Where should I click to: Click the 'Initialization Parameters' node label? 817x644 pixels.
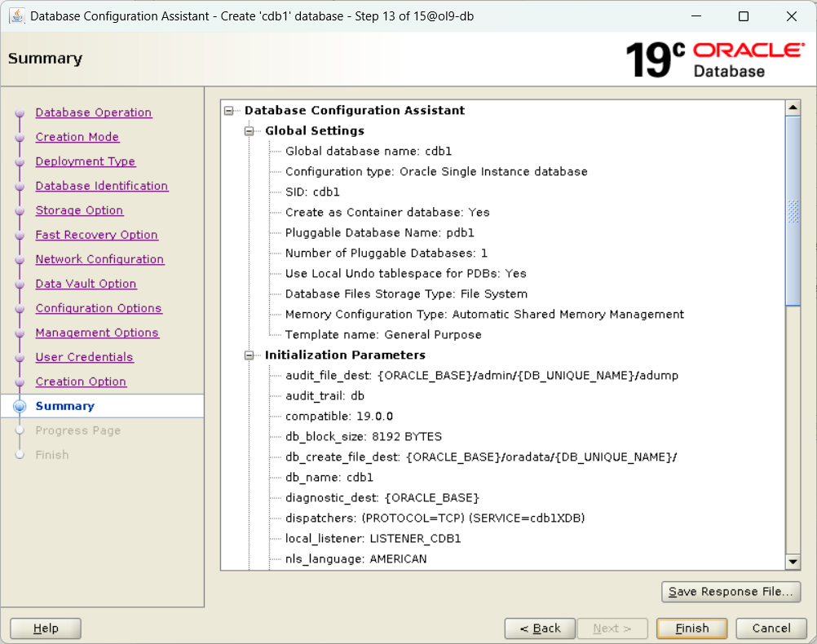click(x=345, y=355)
